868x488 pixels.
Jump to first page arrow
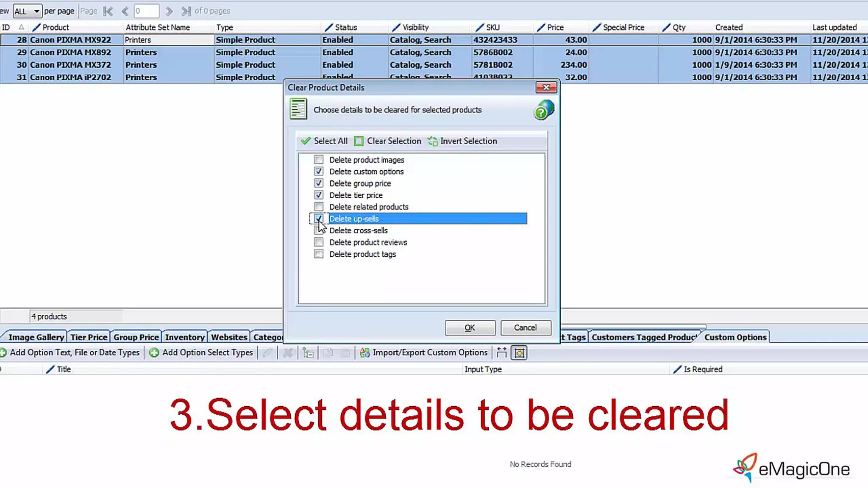(x=108, y=11)
